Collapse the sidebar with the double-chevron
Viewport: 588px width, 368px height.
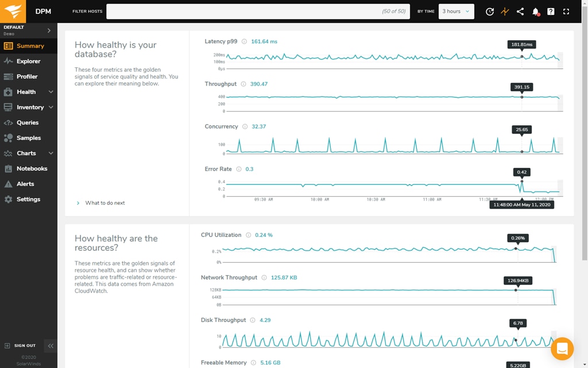coord(51,346)
